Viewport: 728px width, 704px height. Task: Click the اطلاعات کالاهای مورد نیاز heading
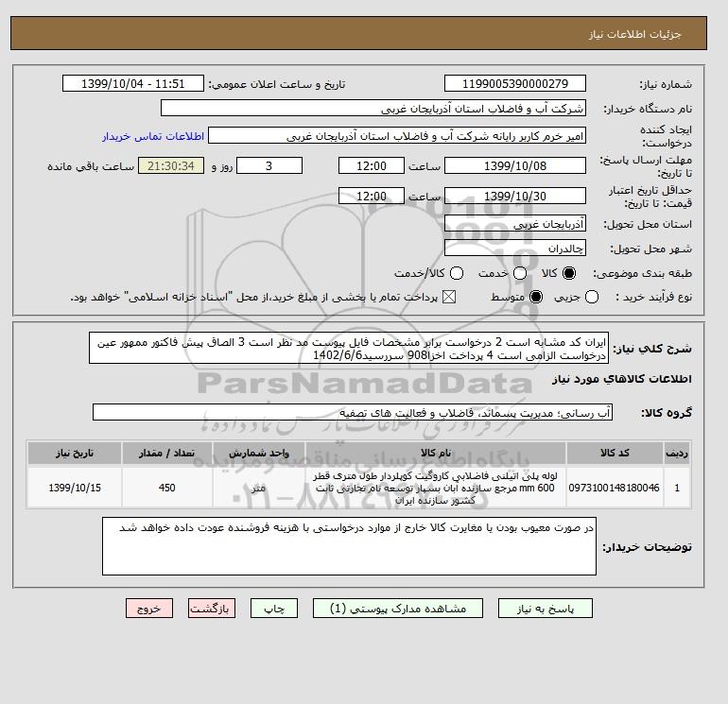[x=622, y=379]
